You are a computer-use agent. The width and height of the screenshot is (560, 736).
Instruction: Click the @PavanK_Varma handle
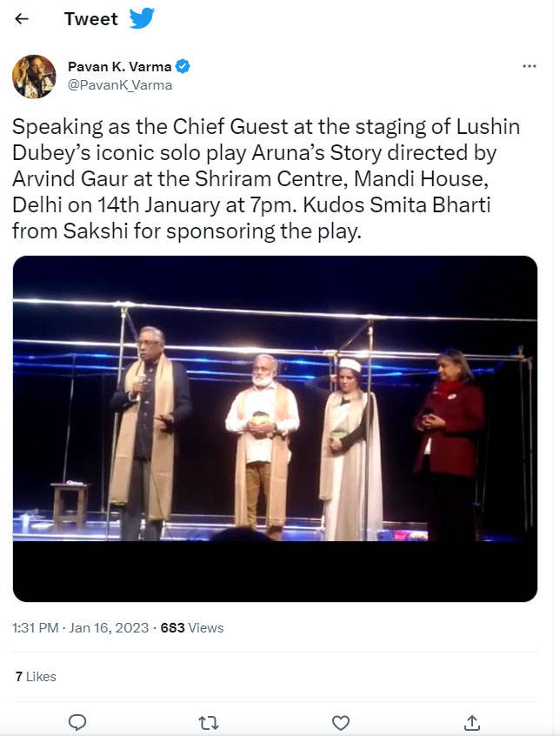pyautogui.click(x=120, y=85)
